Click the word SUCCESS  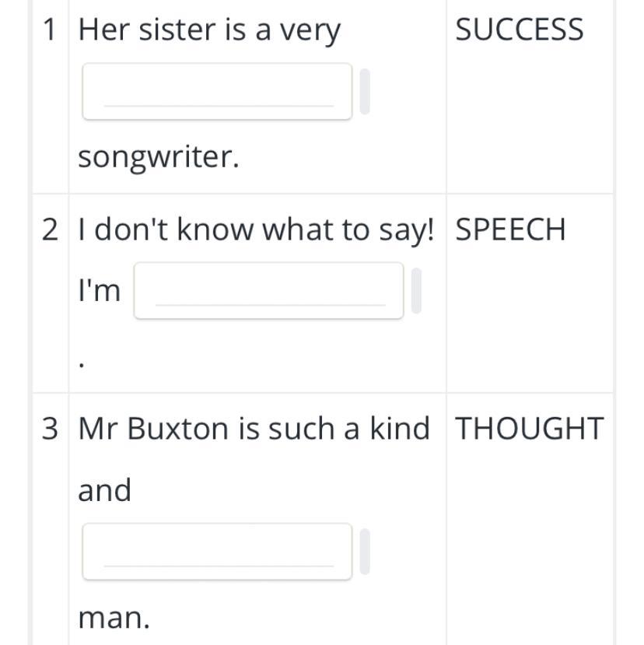click(519, 30)
